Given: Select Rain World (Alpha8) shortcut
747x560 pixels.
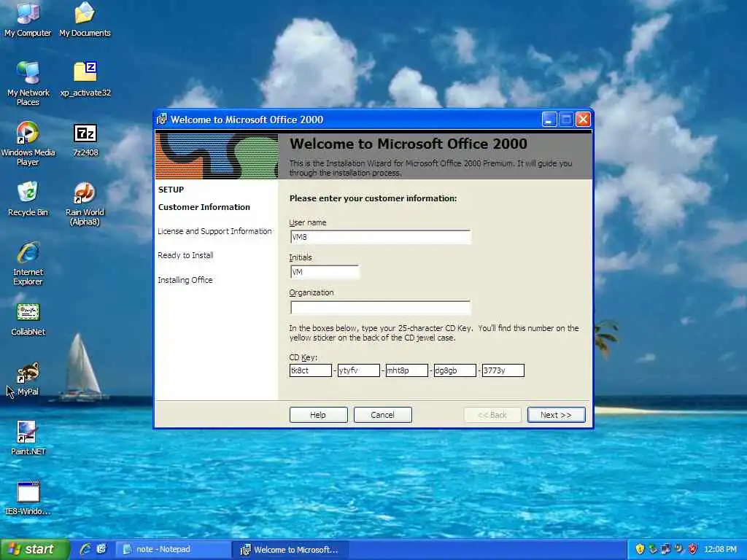Looking at the screenshot, I should point(85,203).
